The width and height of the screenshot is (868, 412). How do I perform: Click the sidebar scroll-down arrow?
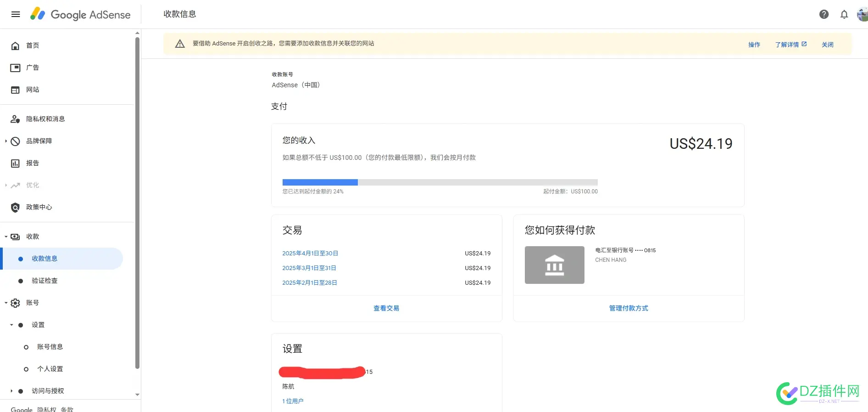(x=137, y=395)
